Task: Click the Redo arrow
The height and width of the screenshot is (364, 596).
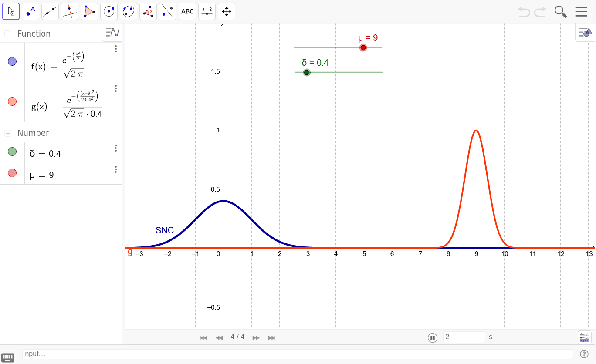Action: (x=540, y=12)
